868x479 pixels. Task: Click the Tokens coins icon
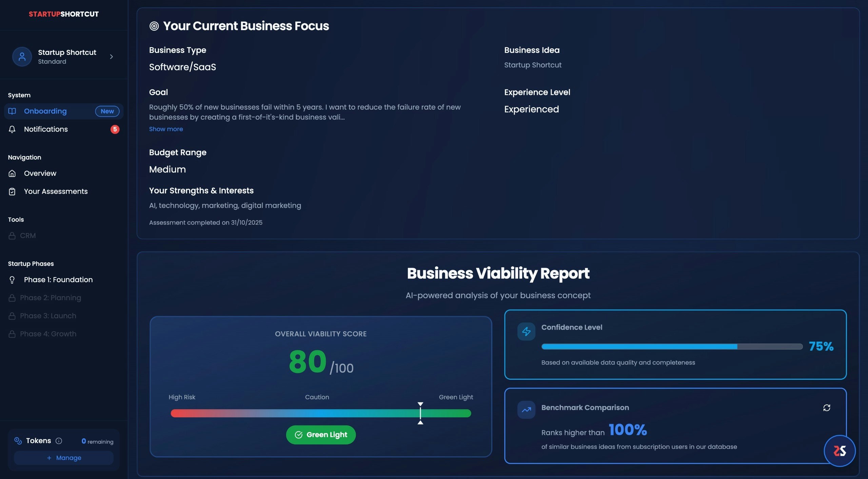tap(18, 440)
